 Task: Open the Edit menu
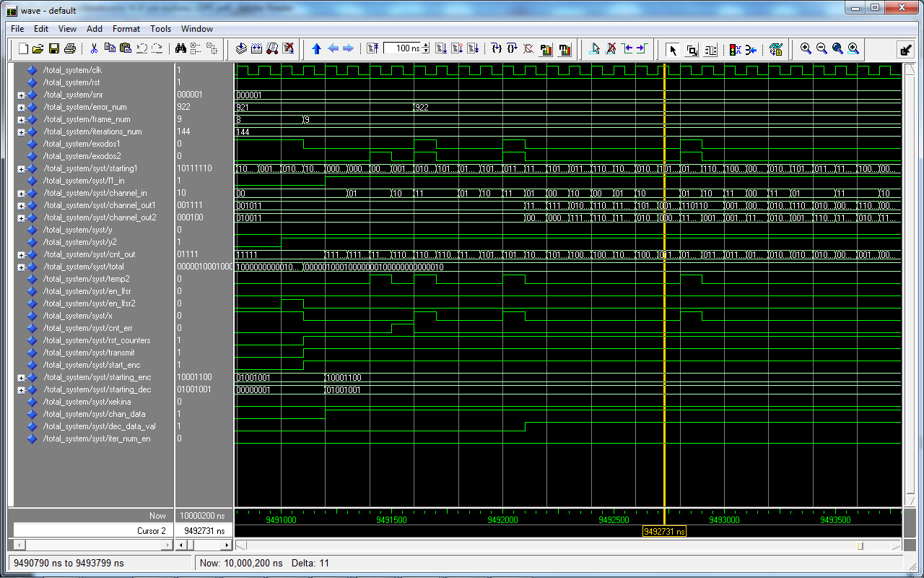pos(41,29)
